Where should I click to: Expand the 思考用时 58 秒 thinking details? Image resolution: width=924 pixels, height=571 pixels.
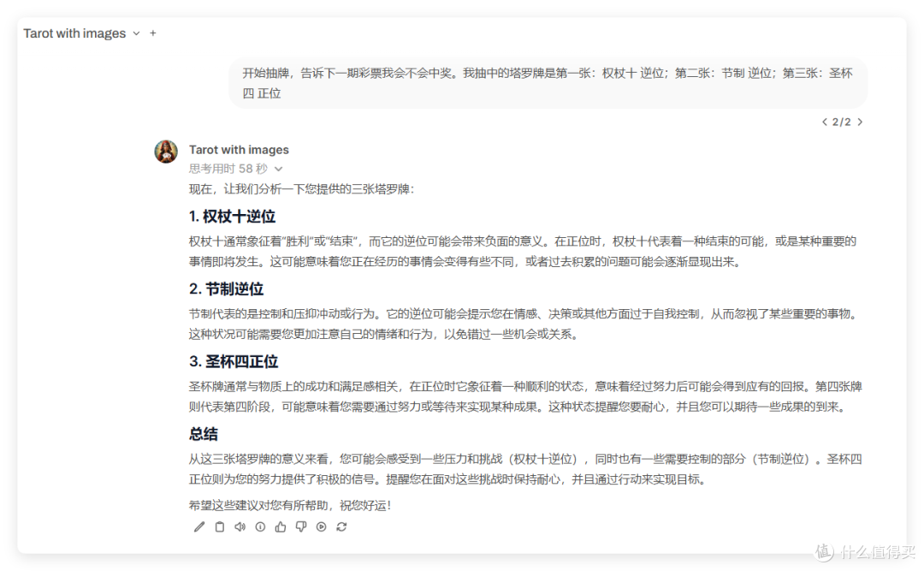point(236,169)
